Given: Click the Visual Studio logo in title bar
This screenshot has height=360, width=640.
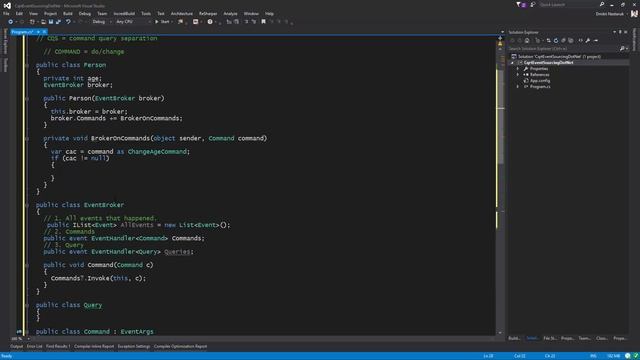Looking at the screenshot, I should pos(7,5).
